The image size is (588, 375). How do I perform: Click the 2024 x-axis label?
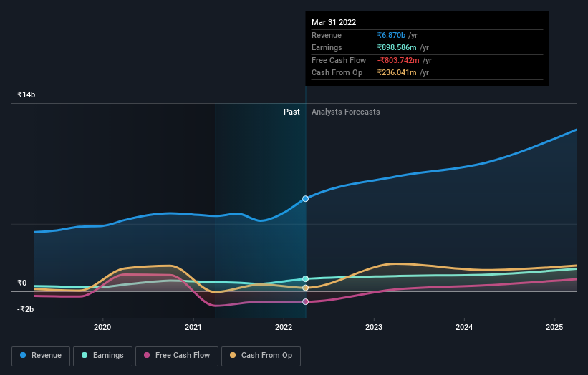[x=464, y=328]
